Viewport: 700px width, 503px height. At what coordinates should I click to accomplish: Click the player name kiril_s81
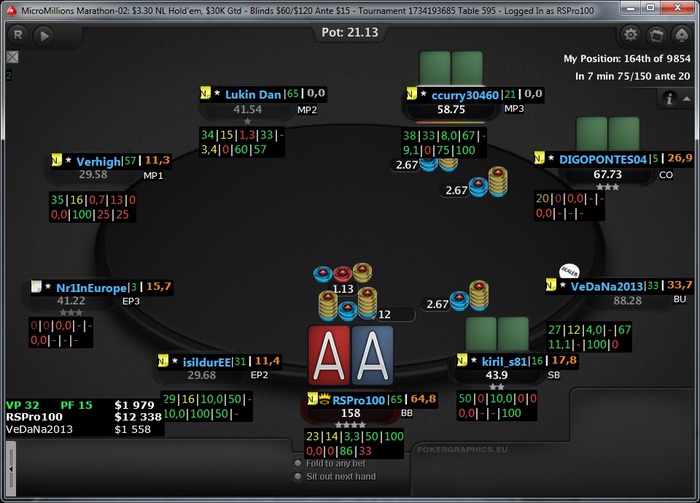pos(504,362)
